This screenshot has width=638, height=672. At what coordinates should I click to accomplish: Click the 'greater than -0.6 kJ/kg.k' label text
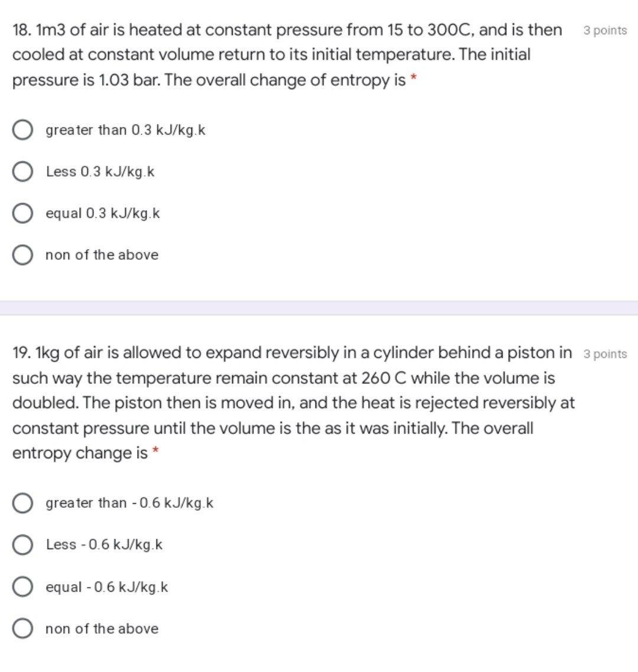pyautogui.click(x=129, y=503)
